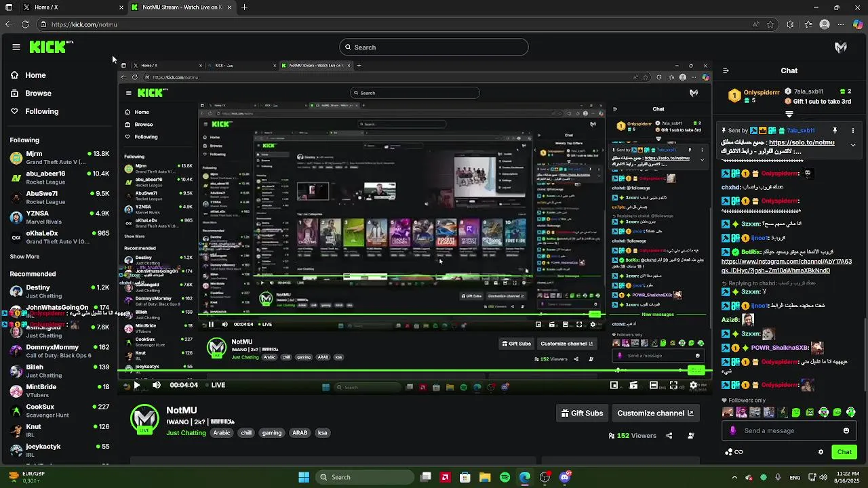Viewport: 868px width, 488px height.
Task: Open Windows Start menu
Action: [x=304, y=477]
